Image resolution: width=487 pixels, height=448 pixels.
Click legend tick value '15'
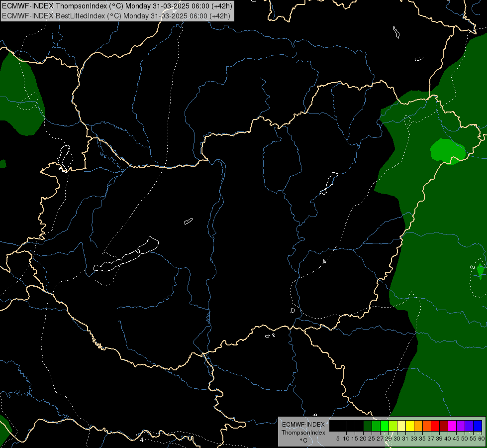(355, 439)
